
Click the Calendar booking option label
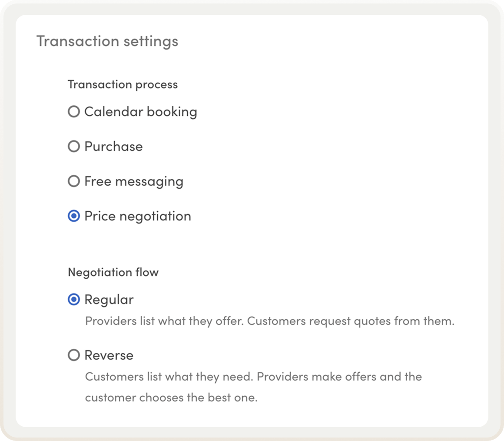[x=141, y=111]
